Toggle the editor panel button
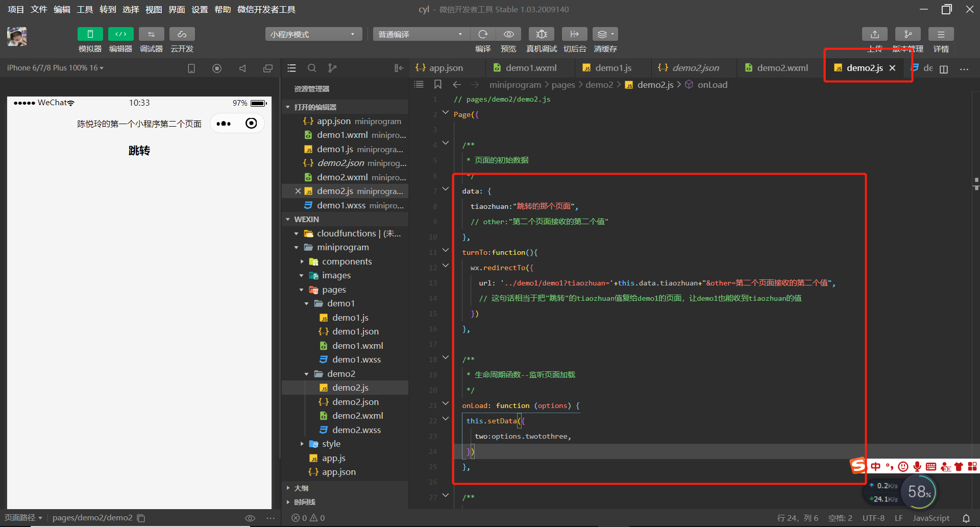This screenshot has height=527, width=980. click(120, 34)
